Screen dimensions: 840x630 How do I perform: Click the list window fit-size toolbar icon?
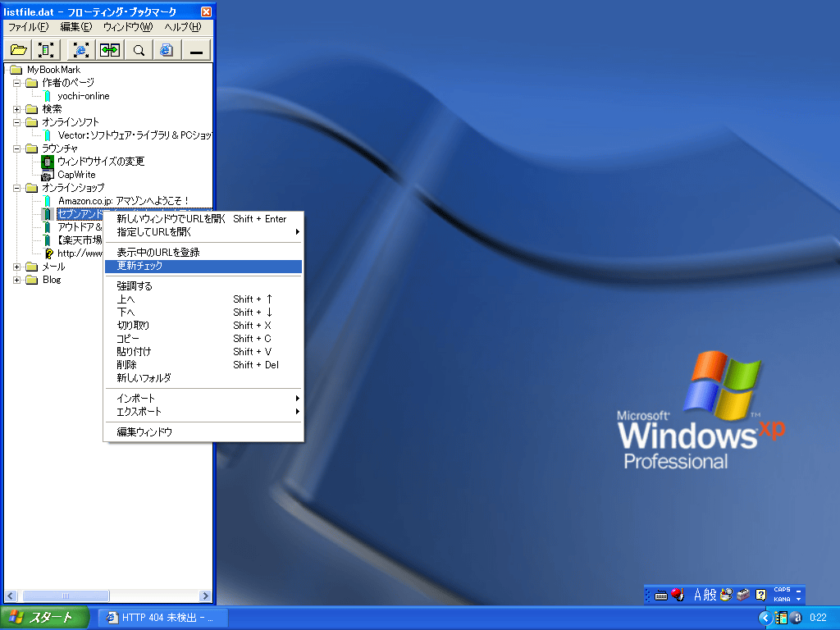click(47, 50)
